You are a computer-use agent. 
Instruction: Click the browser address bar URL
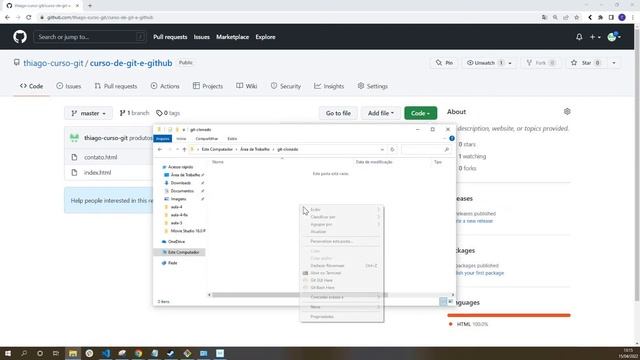pyautogui.click(x=100, y=18)
